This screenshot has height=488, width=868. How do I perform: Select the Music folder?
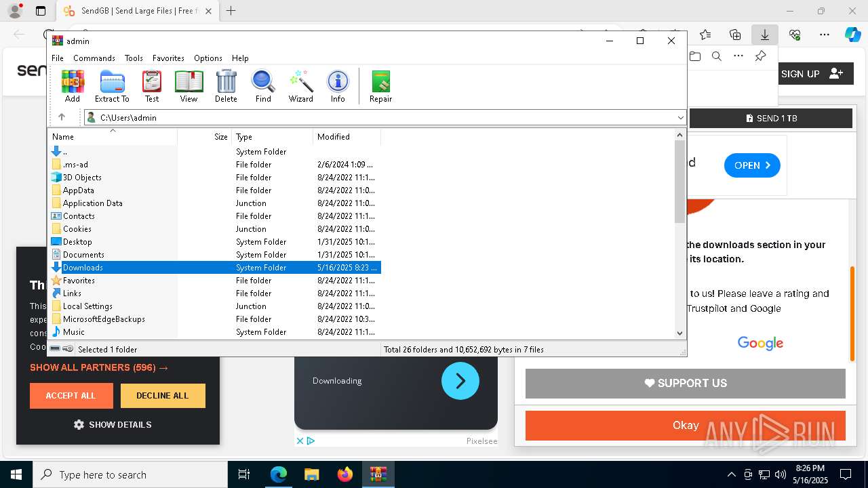pos(215,332)
